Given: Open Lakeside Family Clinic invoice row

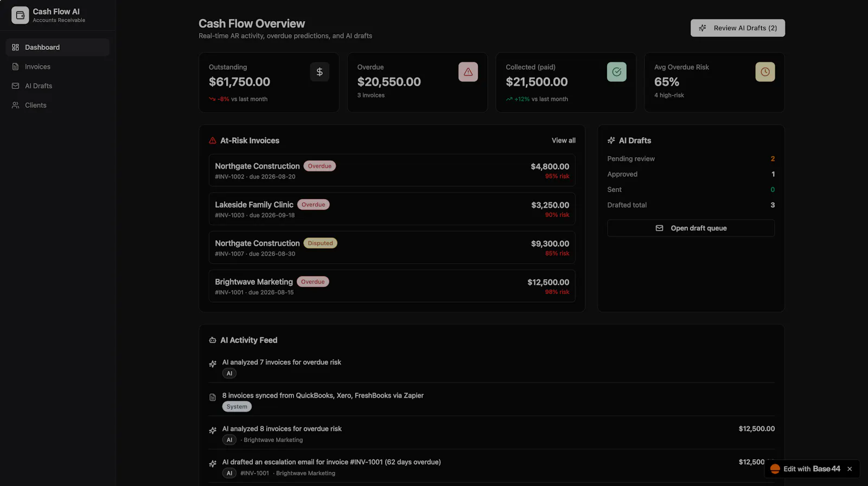Looking at the screenshot, I should [x=392, y=209].
